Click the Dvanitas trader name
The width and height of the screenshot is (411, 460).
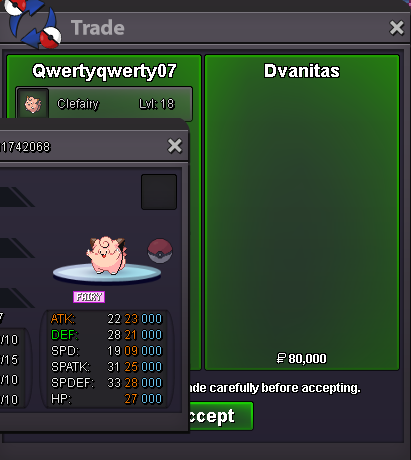[302, 71]
